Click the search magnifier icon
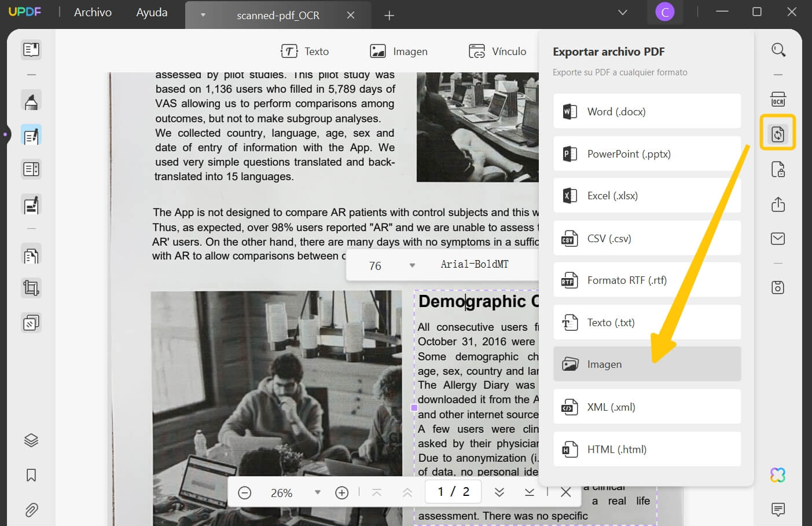The width and height of the screenshot is (812, 526). point(778,49)
